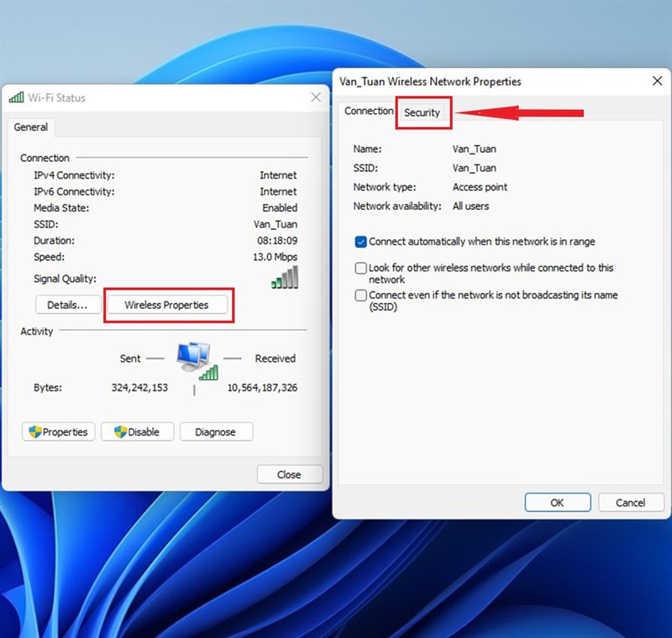Close the Wi-Fi Status window
672x638 pixels.
[316, 97]
